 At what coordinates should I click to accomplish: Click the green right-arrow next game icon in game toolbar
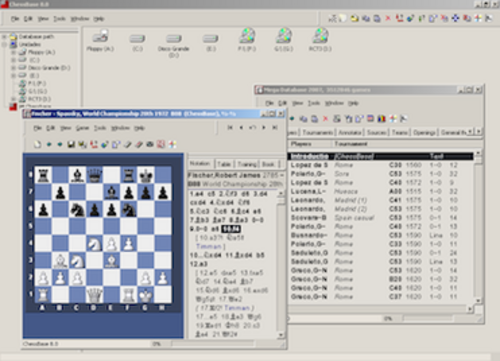point(60,144)
